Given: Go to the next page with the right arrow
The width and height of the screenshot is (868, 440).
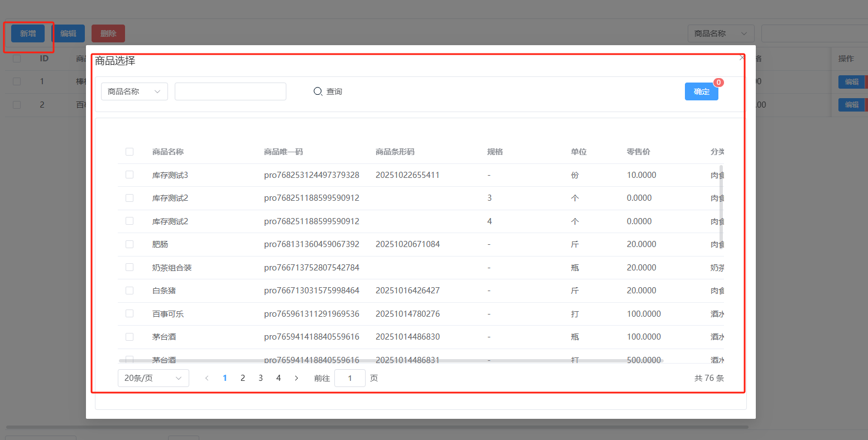Looking at the screenshot, I should coord(296,378).
